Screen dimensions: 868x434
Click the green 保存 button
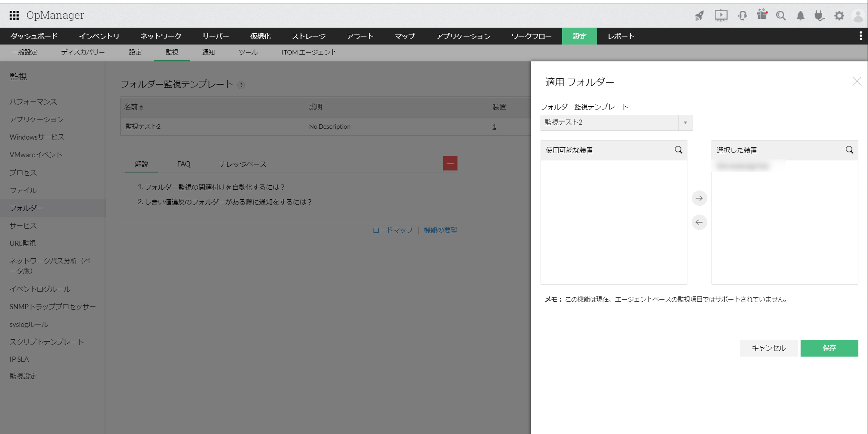pos(829,348)
